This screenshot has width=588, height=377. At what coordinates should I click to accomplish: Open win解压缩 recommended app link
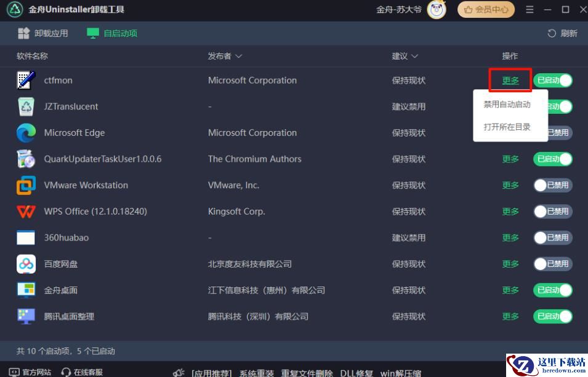point(401,373)
